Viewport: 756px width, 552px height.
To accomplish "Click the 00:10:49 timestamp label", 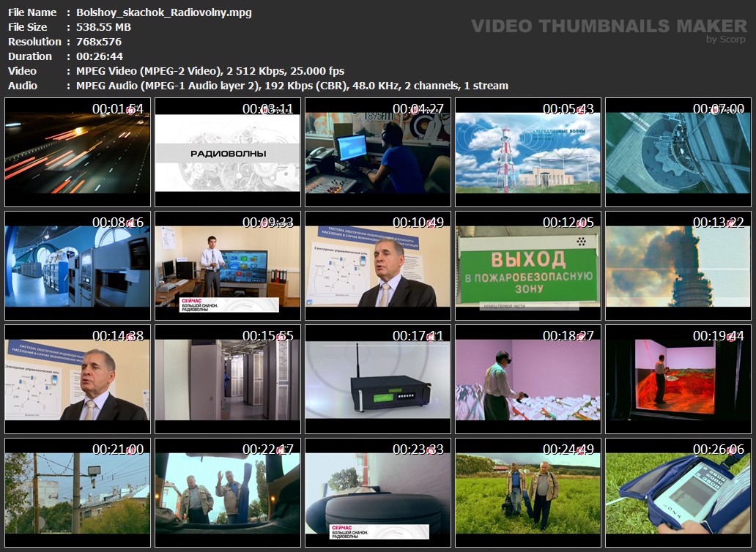I will (x=418, y=223).
